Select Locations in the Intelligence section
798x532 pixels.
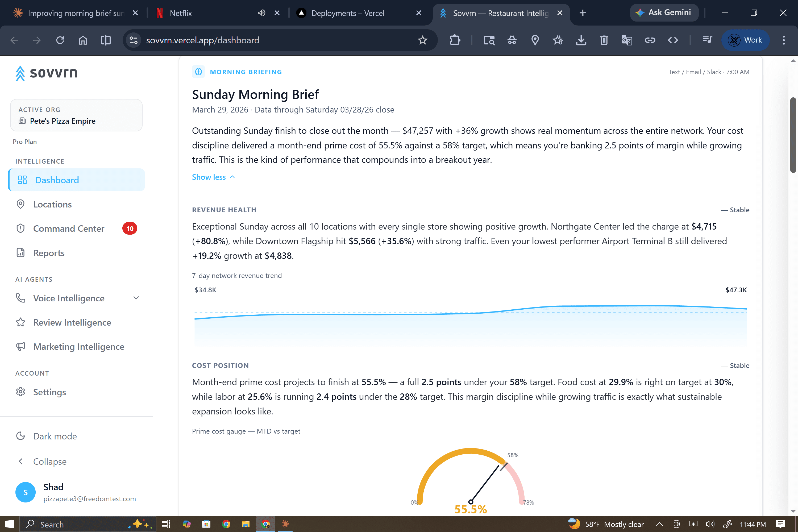pos(52,204)
